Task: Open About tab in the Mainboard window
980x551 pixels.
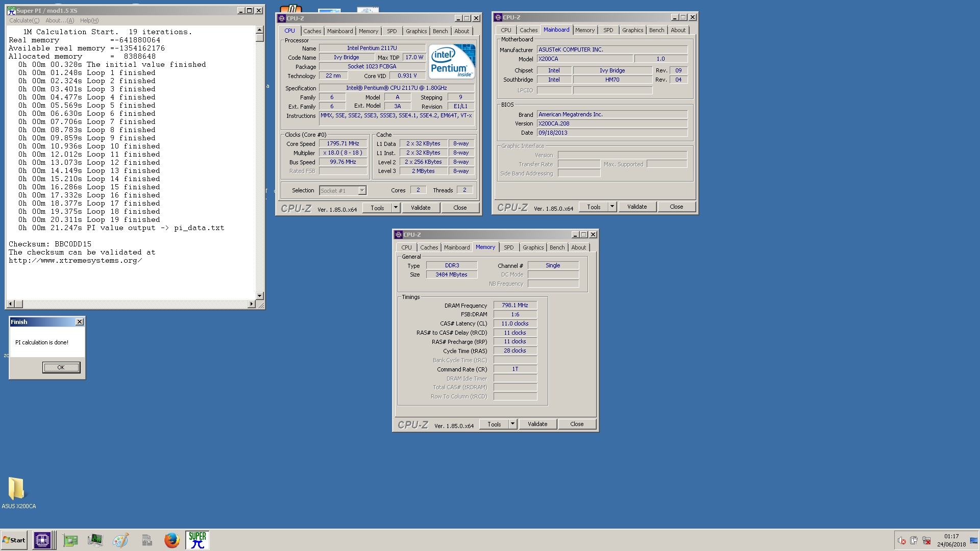Action: point(678,30)
